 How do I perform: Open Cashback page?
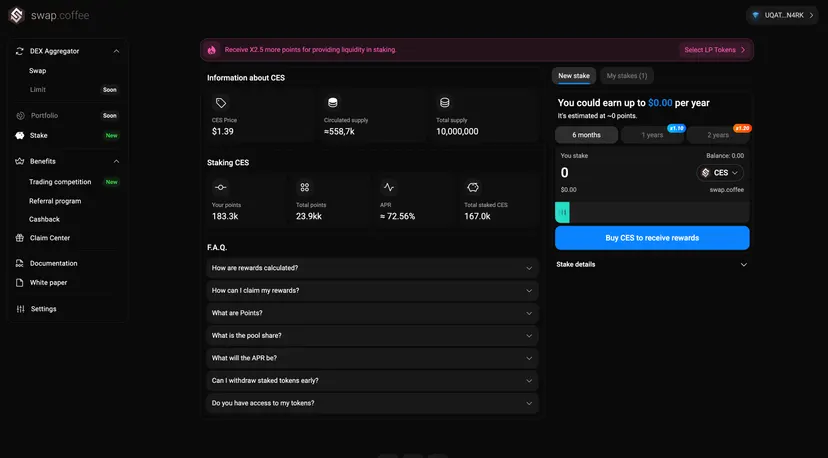(x=44, y=220)
